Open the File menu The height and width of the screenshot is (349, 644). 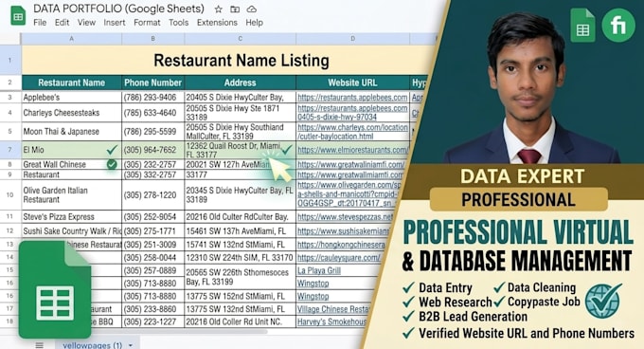coord(40,23)
